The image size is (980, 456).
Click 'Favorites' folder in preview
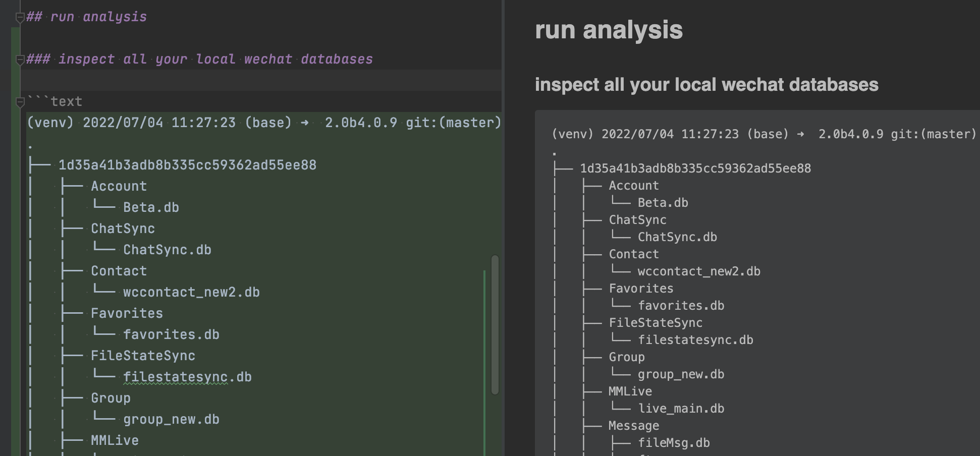pyautogui.click(x=641, y=289)
